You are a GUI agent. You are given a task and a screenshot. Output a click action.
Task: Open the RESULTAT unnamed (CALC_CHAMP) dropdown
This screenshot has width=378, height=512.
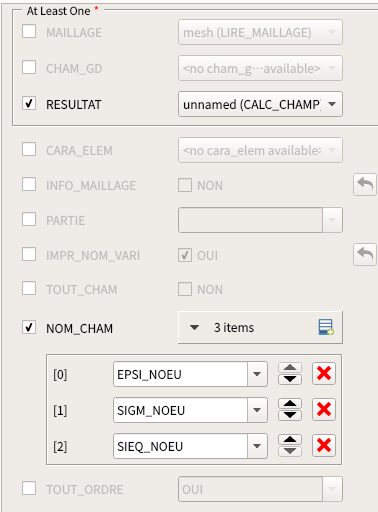pyautogui.click(x=260, y=104)
